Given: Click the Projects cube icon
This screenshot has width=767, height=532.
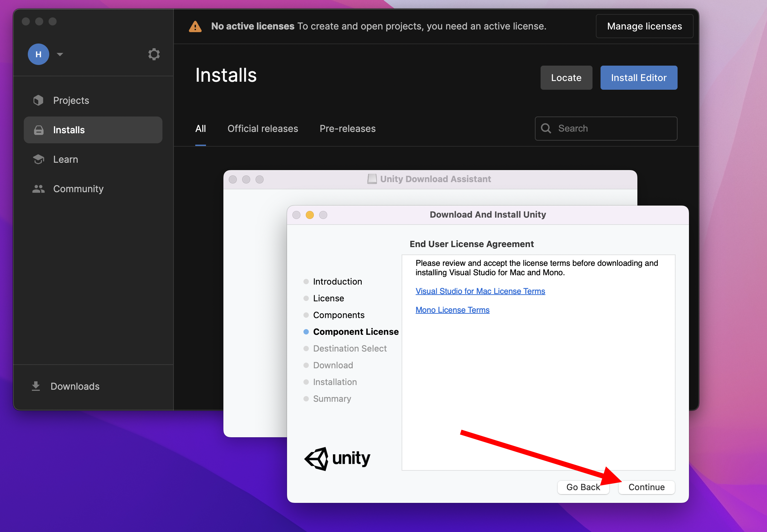Looking at the screenshot, I should tap(39, 100).
